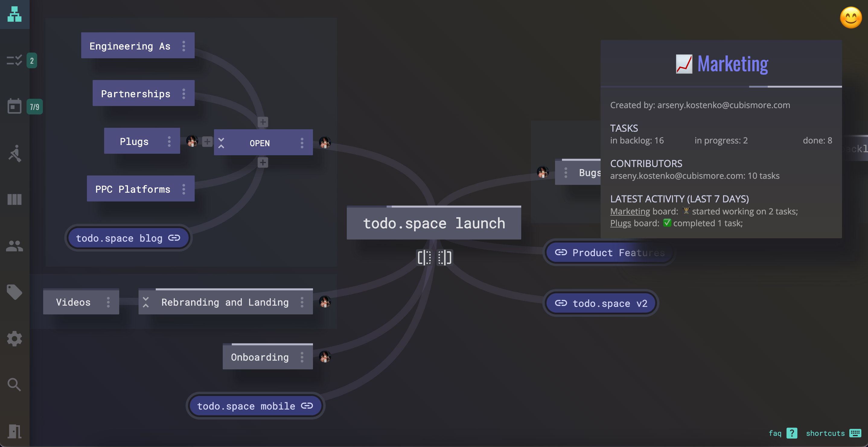Click the 'in backlog: 16' text
The image size is (868, 447).
coord(637,140)
